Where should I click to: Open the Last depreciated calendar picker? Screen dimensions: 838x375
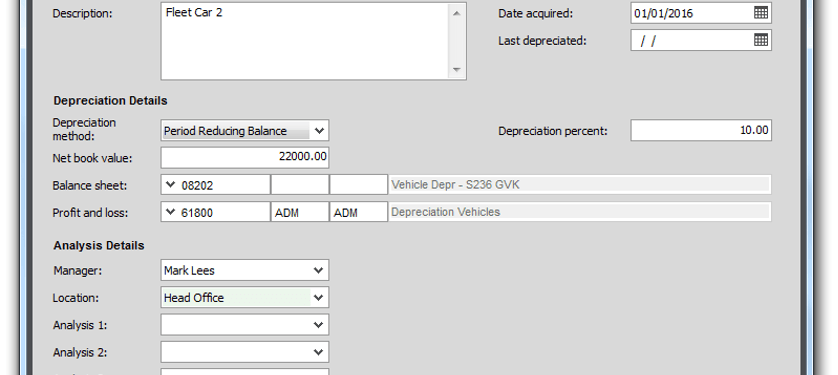(761, 40)
